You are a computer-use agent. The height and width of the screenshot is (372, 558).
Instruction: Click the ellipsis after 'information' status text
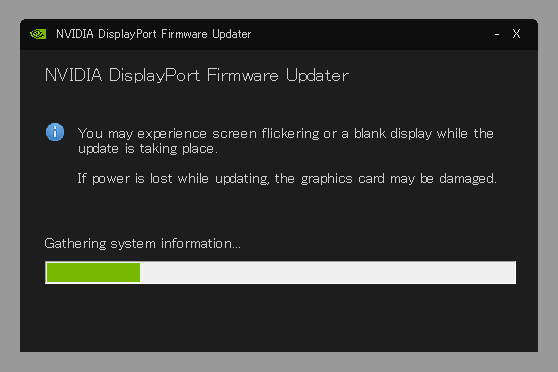[237, 248]
